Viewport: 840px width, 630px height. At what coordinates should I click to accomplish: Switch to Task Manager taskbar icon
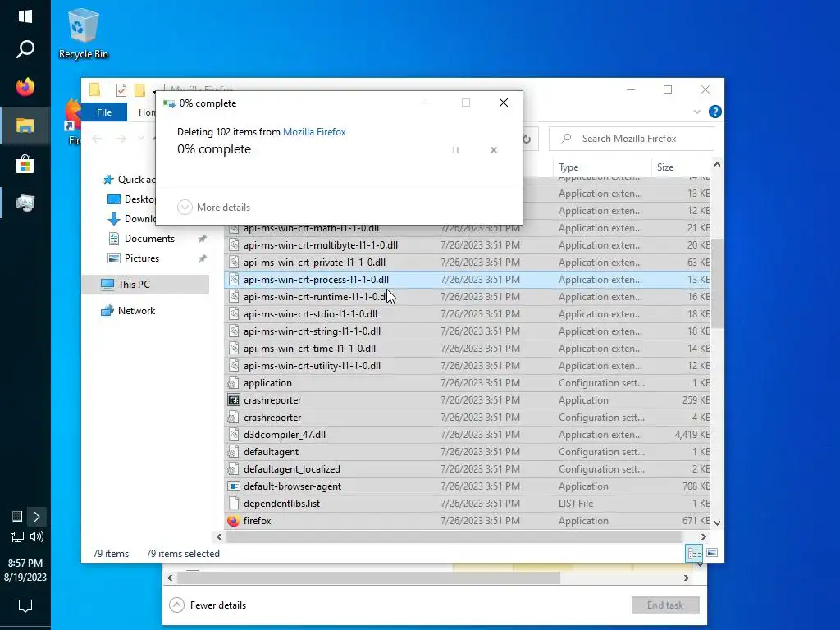25,203
